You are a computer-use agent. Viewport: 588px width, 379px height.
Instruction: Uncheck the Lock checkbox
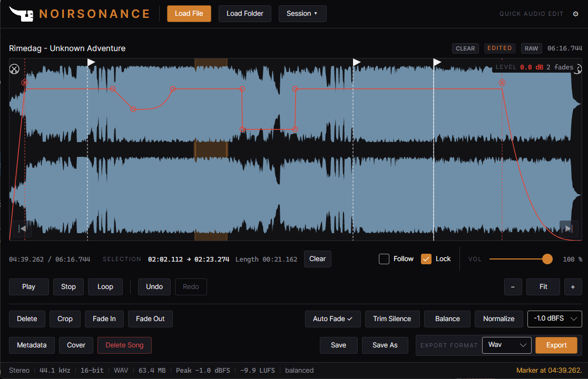click(426, 259)
